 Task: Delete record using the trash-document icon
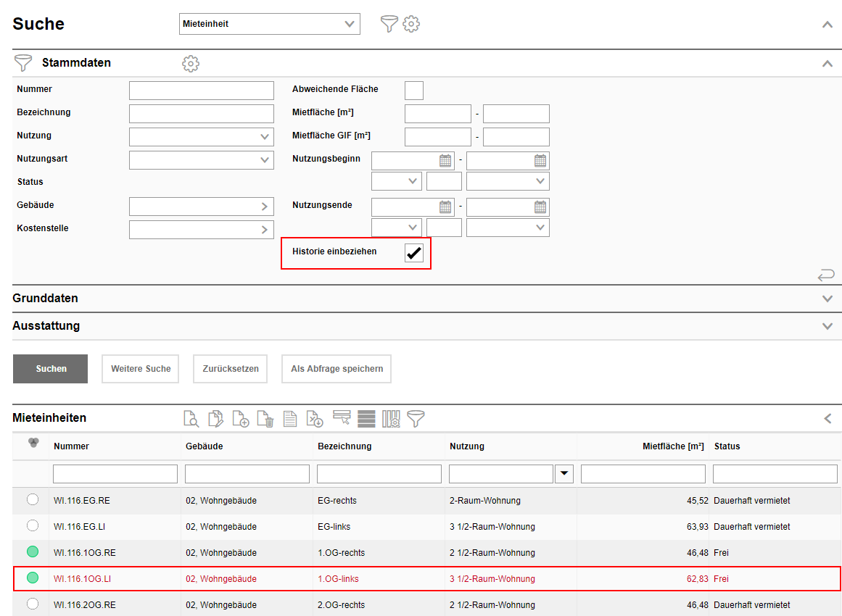265,419
